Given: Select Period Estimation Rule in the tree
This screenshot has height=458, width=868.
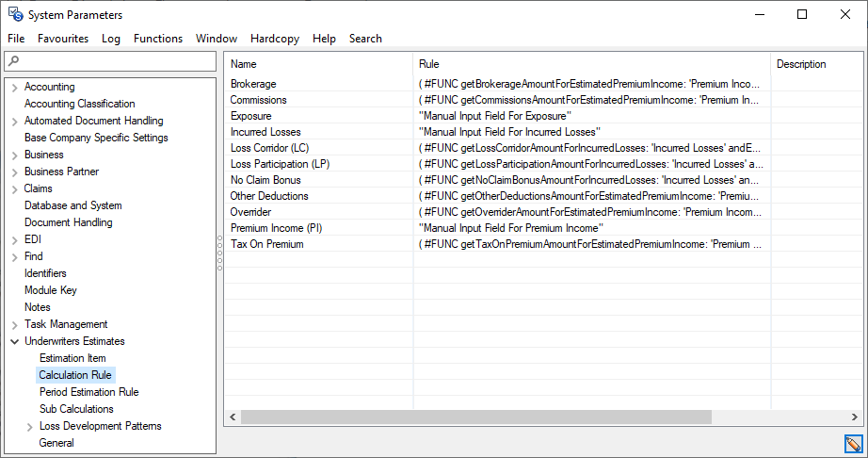Looking at the screenshot, I should pos(88,392).
